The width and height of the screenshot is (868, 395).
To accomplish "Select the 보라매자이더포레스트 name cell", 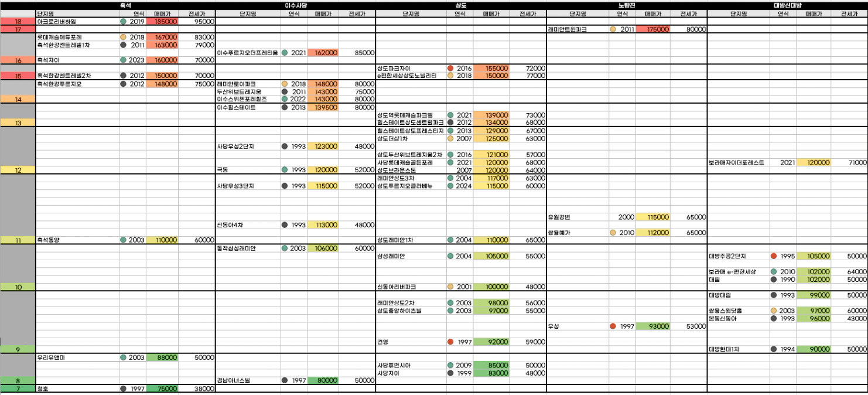I will click(739, 162).
